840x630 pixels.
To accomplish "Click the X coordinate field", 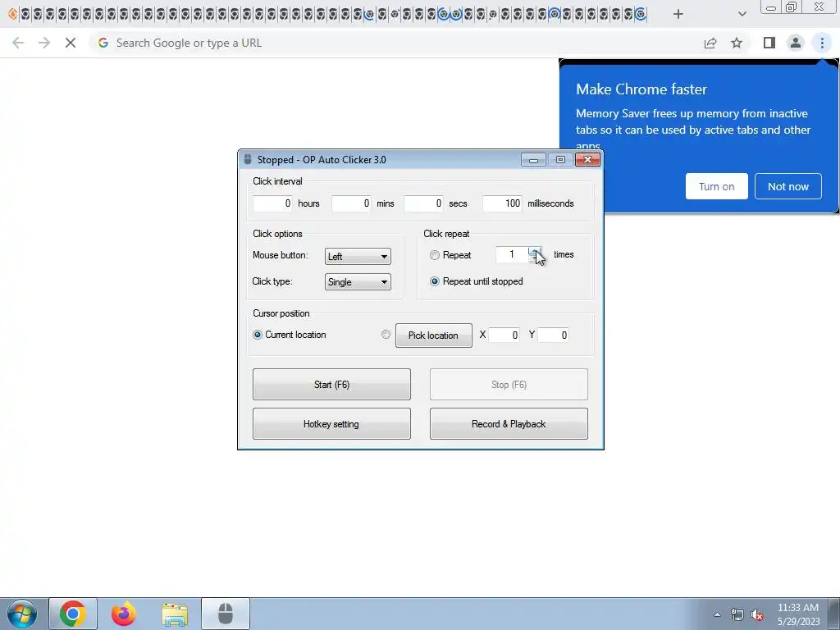I will [504, 336].
